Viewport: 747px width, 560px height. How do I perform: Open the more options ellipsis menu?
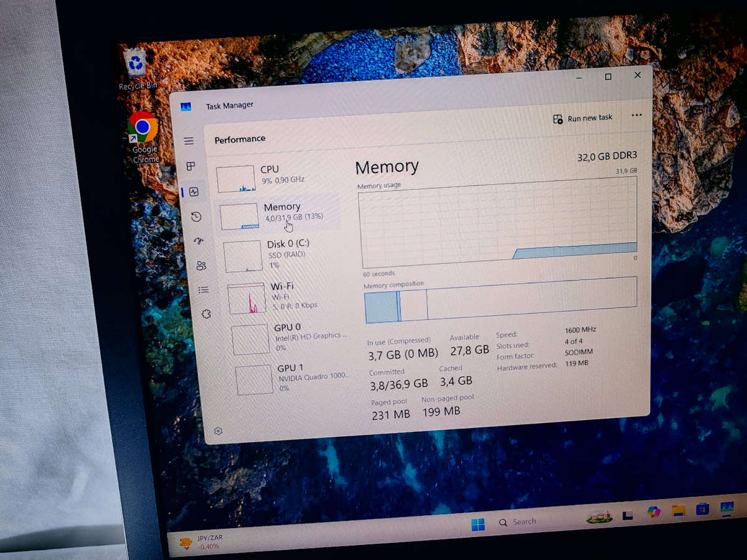tap(636, 117)
